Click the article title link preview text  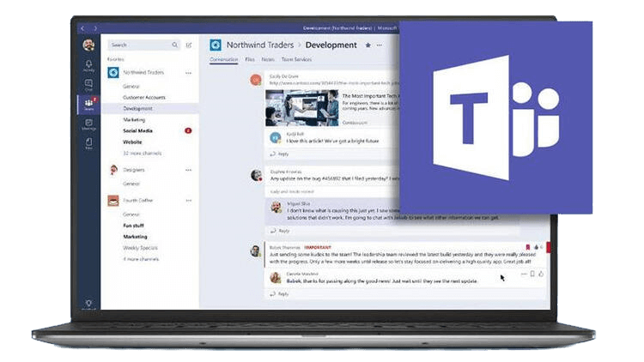click(x=370, y=95)
